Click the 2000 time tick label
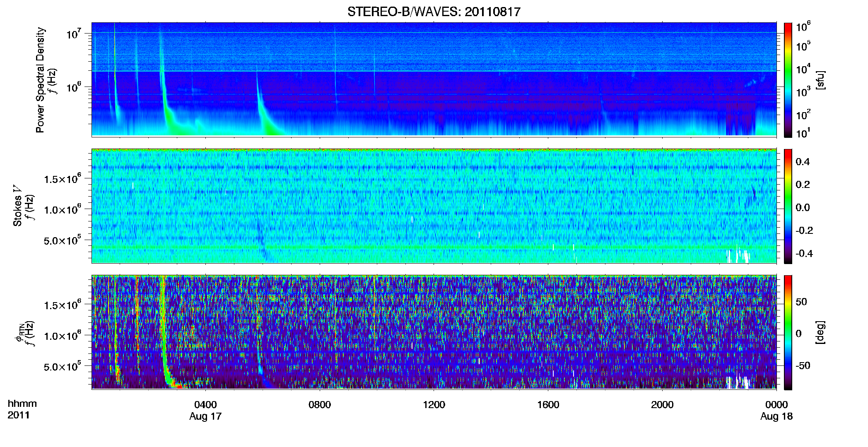868x447 pixels. [x=662, y=405]
